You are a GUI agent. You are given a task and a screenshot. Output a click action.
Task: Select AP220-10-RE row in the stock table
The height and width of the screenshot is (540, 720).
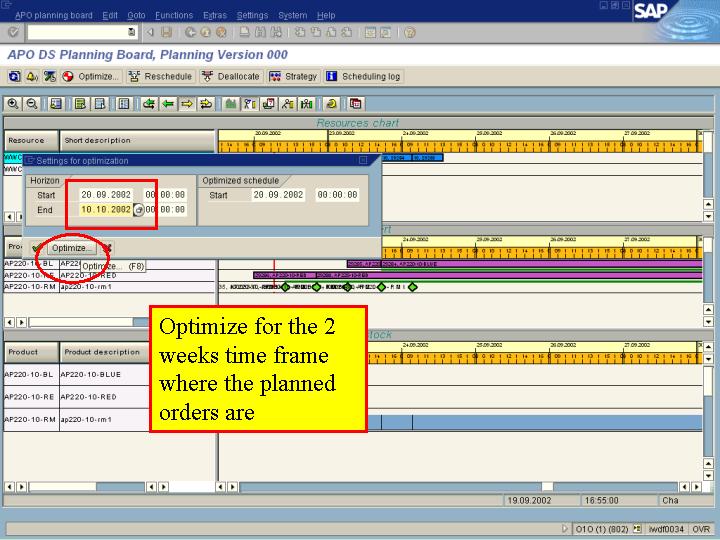[x=31, y=397]
